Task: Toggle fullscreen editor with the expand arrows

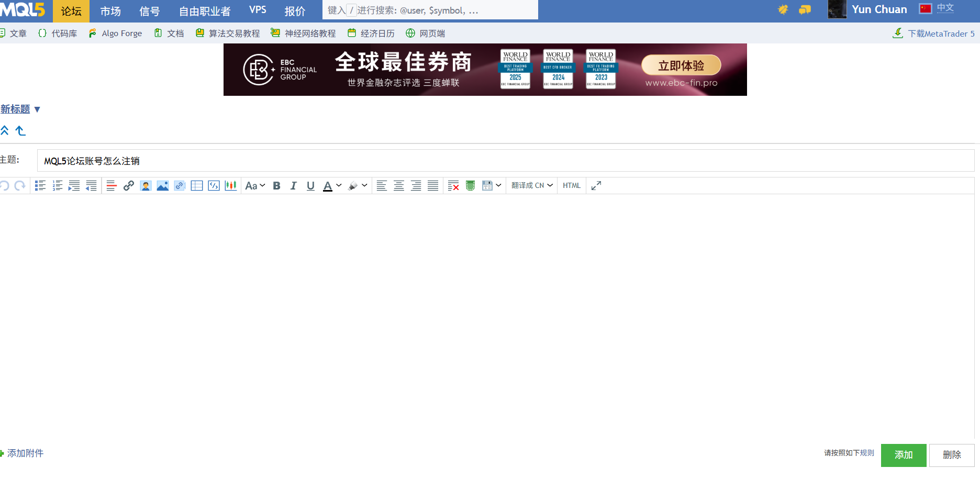Action: (596, 186)
